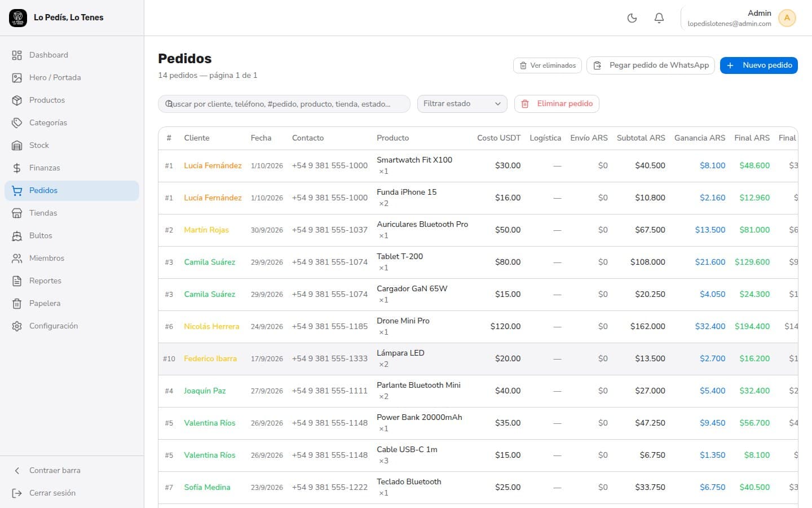Open the Pedidos menu item
812x508 pixels.
pyautogui.click(x=72, y=190)
